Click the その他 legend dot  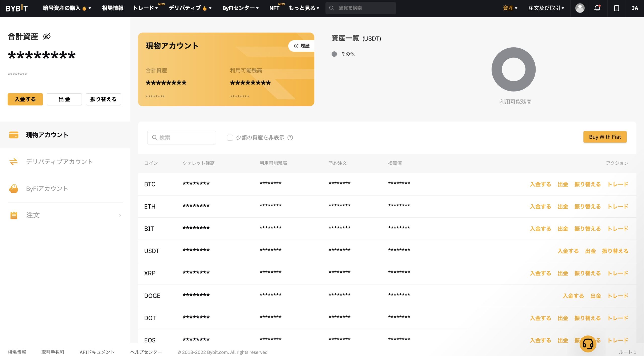click(334, 54)
